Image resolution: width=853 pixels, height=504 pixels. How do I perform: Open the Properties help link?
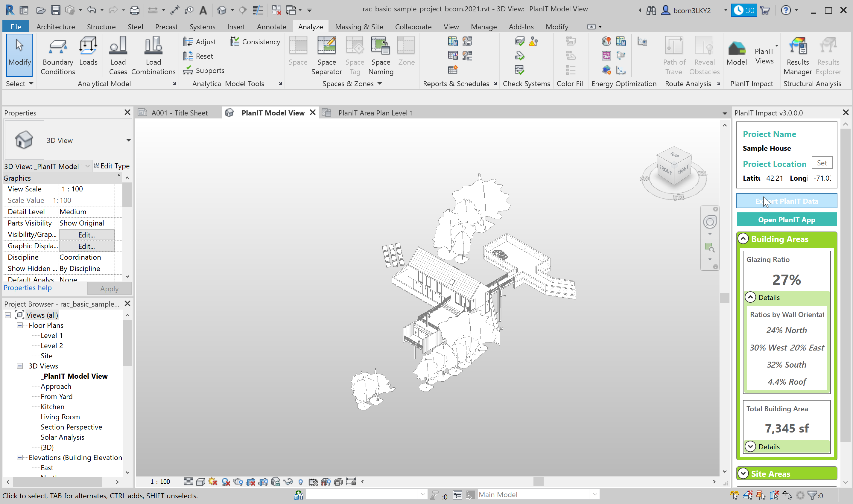pyautogui.click(x=28, y=288)
